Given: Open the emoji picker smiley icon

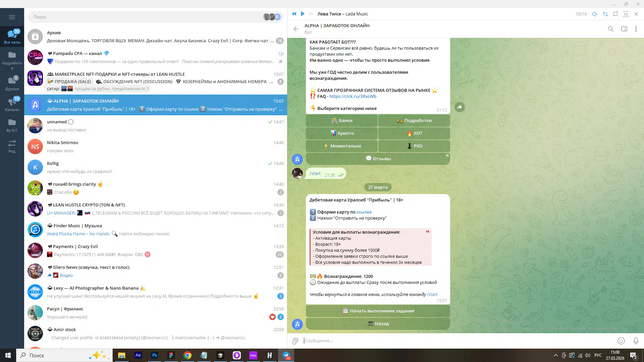Looking at the screenshot, I should tap(621, 341).
